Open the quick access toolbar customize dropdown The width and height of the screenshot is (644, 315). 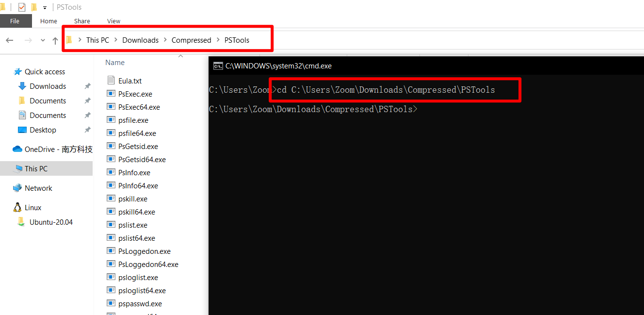45,8
